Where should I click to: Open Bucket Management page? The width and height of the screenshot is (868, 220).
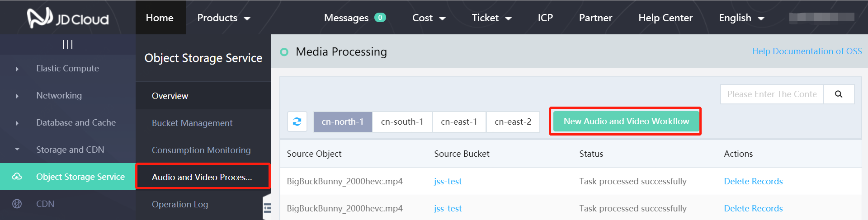(x=203, y=123)
